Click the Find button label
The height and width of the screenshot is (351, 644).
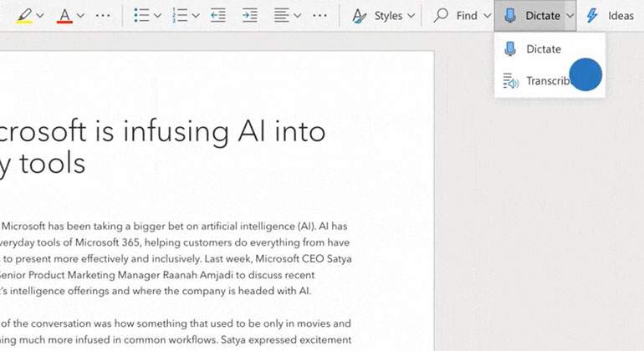click(467, 16)
